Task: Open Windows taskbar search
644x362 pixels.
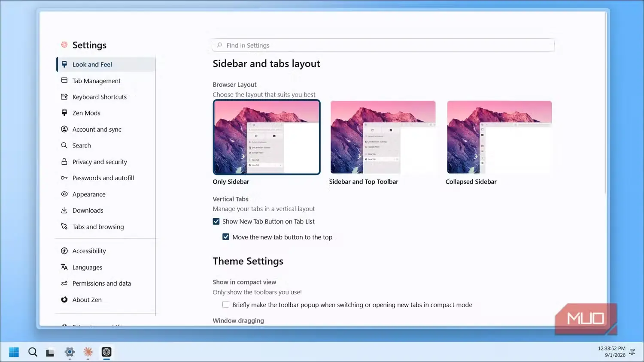Action: tap(33, 352)
